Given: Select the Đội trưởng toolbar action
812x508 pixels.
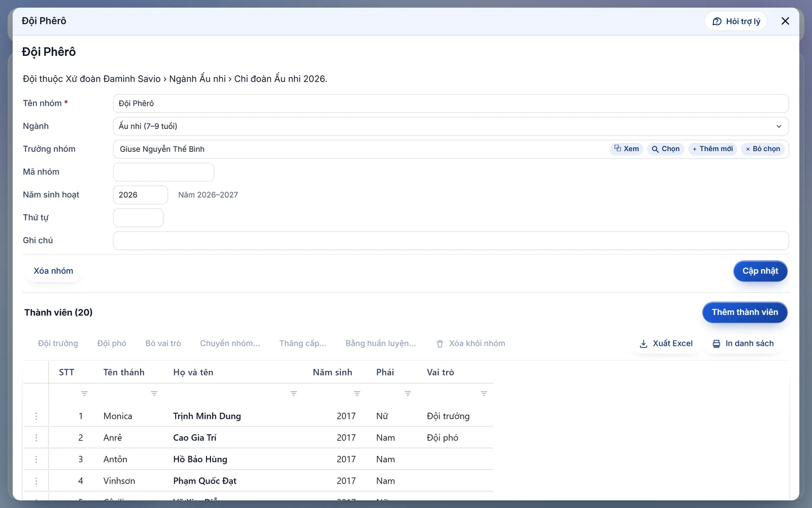Looking at the screenshot, I should click(x=58, y=343).
